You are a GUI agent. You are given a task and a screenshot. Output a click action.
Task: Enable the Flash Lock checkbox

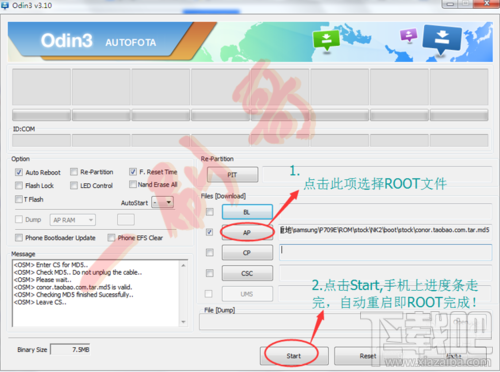click(19, 185)
